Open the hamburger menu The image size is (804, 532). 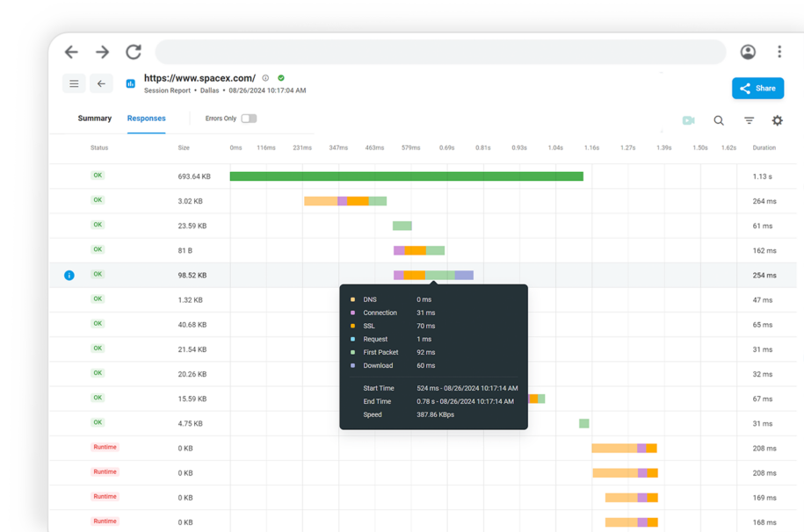74,83
